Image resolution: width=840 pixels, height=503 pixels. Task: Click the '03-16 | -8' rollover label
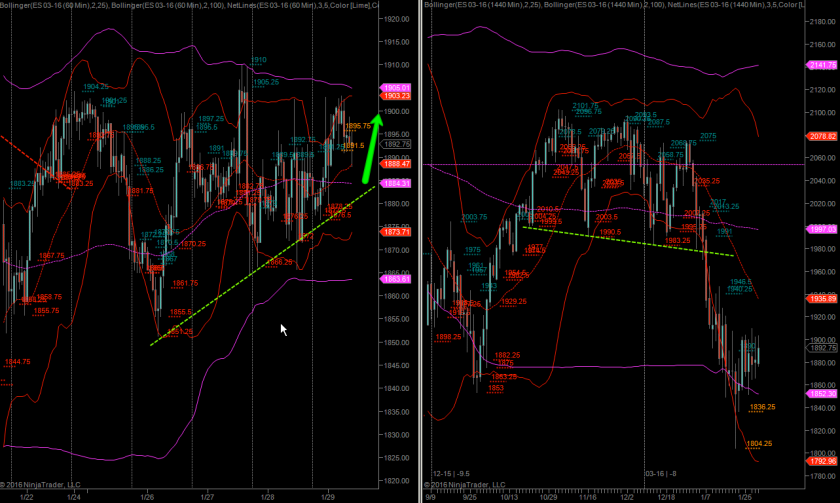pyautogui.click(x=661, y=474)
